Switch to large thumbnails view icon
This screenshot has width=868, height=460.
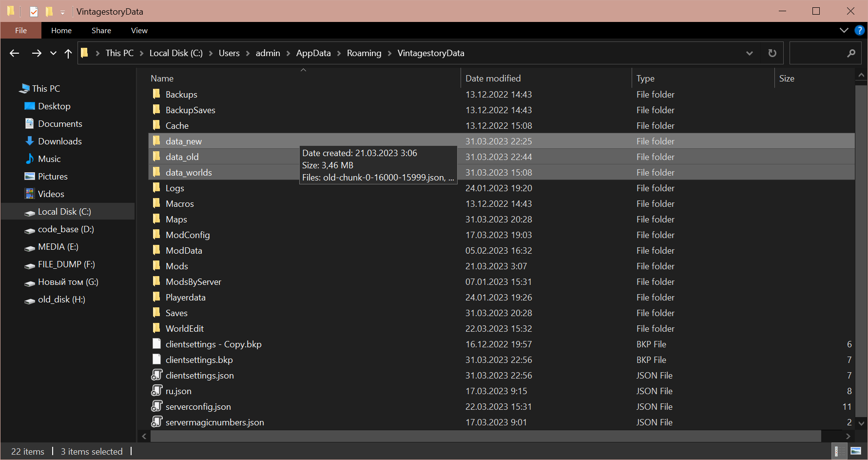click(x=856, y=451)
